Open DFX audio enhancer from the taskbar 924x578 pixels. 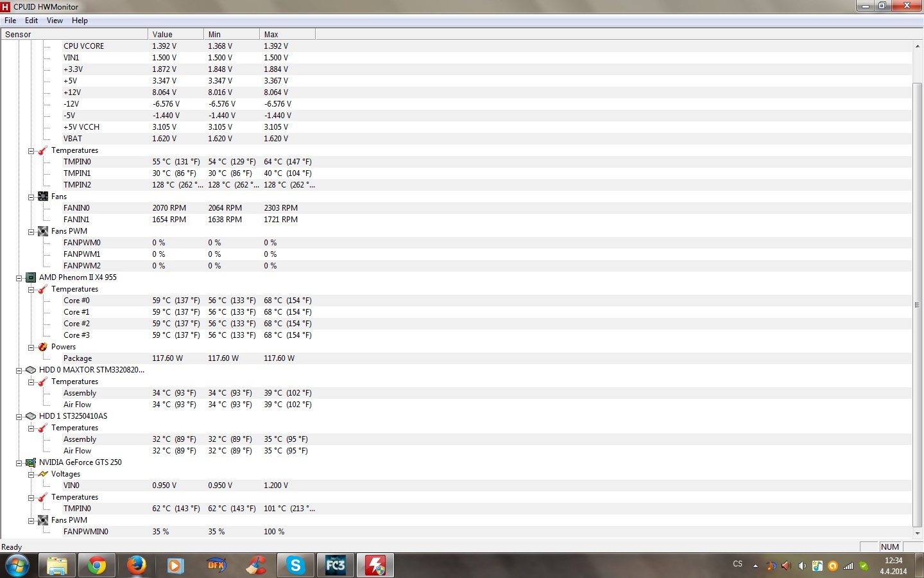216,566
